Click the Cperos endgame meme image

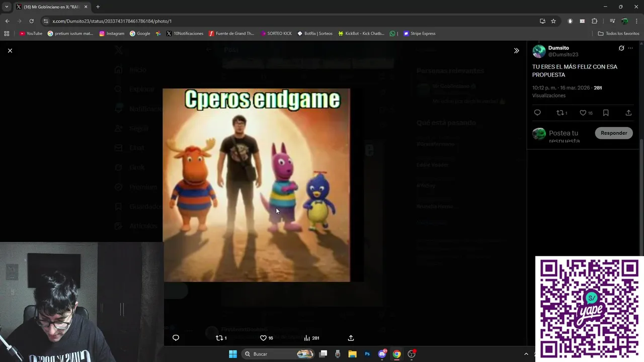[257, 185]
